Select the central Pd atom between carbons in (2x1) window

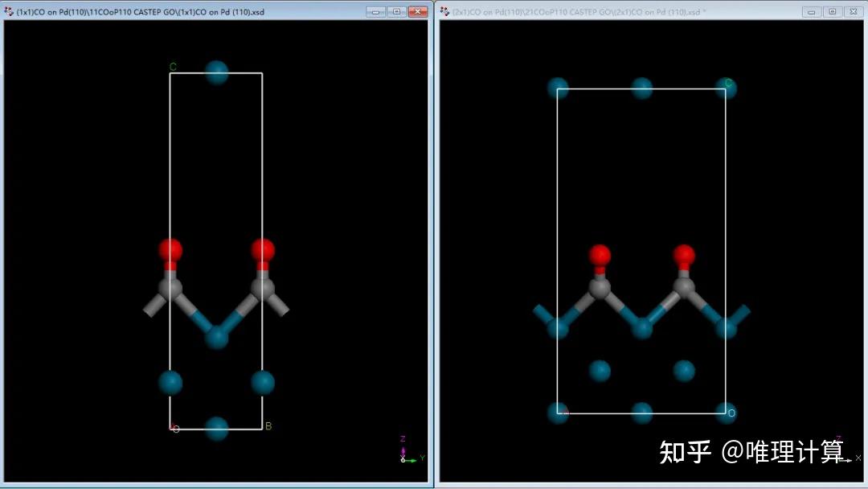642,328
